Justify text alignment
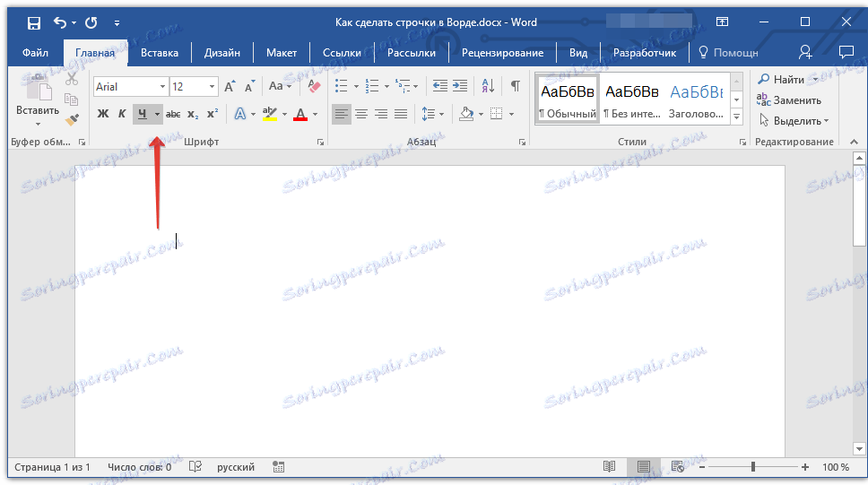 pyautogui.click(x=401, y=114)
